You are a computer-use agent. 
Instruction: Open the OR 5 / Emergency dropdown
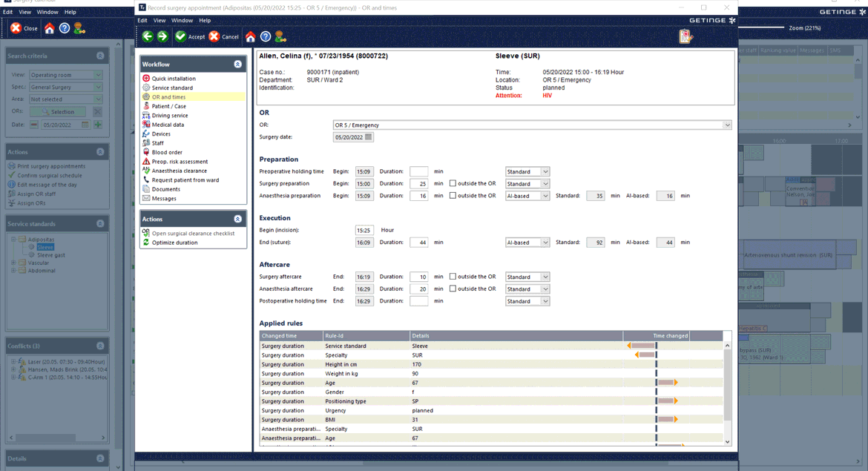726,125
